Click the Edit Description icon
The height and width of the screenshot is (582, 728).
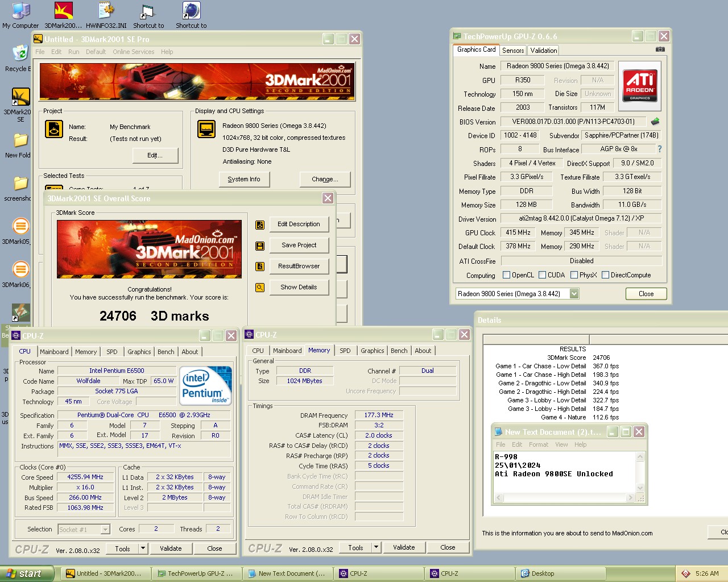click(260, 225)
